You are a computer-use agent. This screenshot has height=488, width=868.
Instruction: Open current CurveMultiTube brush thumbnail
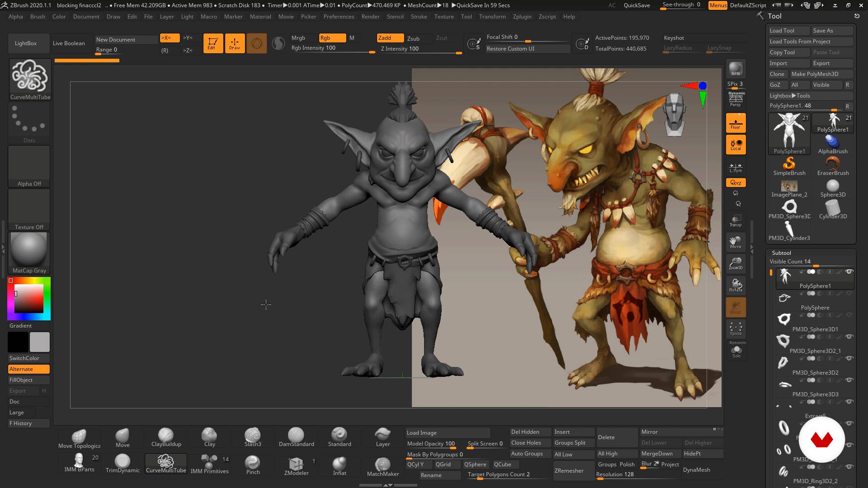click(x=30, y=79)
